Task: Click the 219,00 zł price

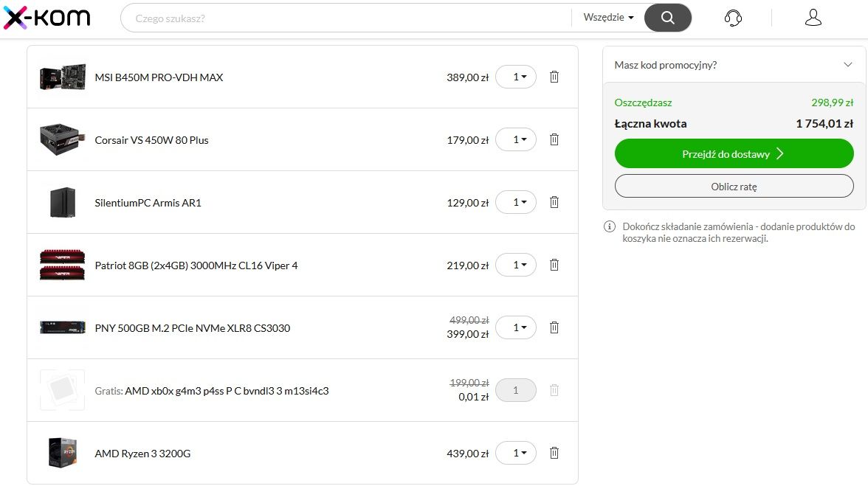Action: click(x=468, y=265)
